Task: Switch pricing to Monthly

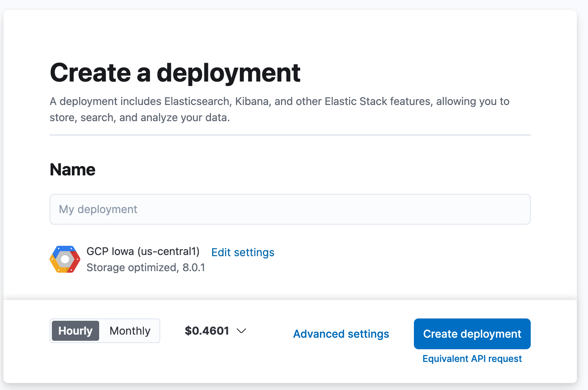Action: [x=130, y=331]
